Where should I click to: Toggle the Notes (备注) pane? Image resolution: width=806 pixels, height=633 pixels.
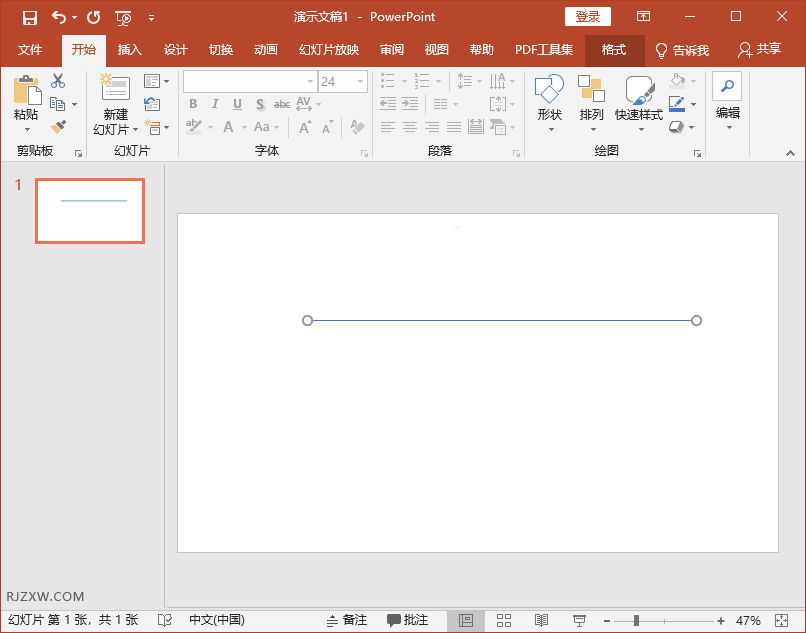pyautogui.click(x=347, y=620)
